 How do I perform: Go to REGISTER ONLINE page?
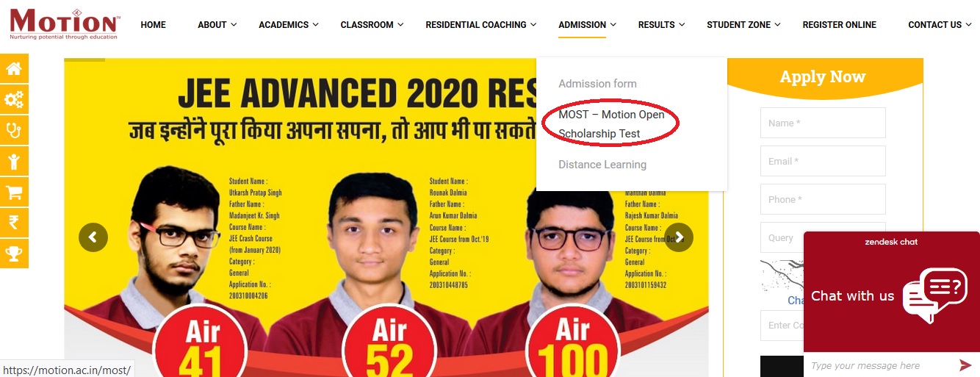click(x=839, y=24)
